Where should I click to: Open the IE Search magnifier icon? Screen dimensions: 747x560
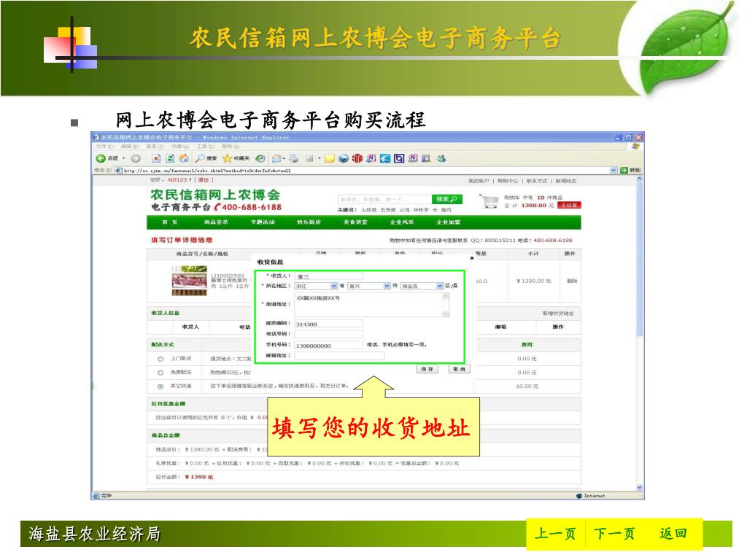click(200, 158)
